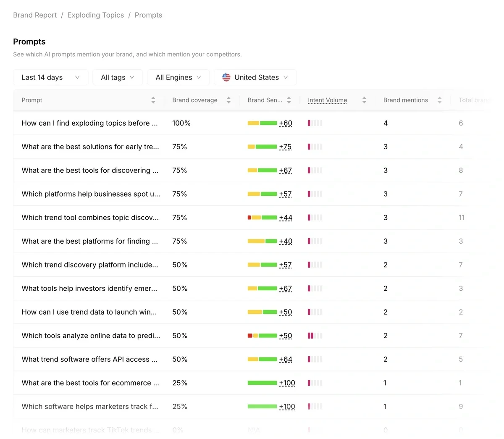Click intent volume indicator in 'Which software helps marketers' row
Viewport: 504px width, 439px height.
[x=315, y=406]
